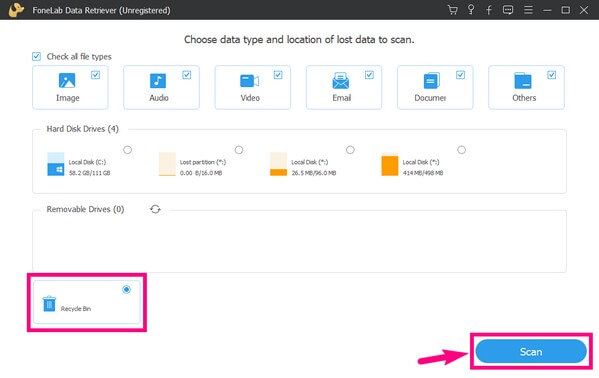Select the Recycle Bin radio button
The width and height of the screenshot is (599, 378).
126,289
